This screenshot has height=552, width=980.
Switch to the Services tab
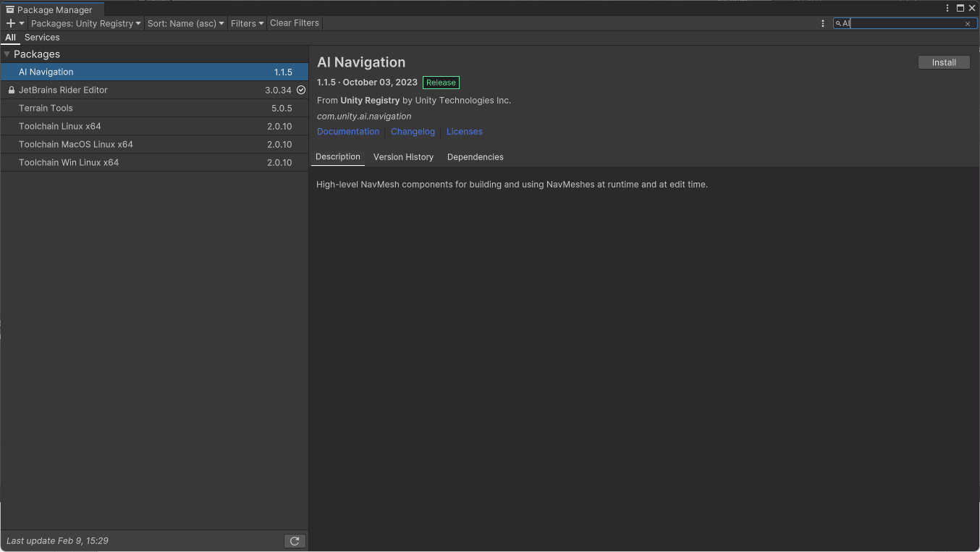(x=42, y=38)
